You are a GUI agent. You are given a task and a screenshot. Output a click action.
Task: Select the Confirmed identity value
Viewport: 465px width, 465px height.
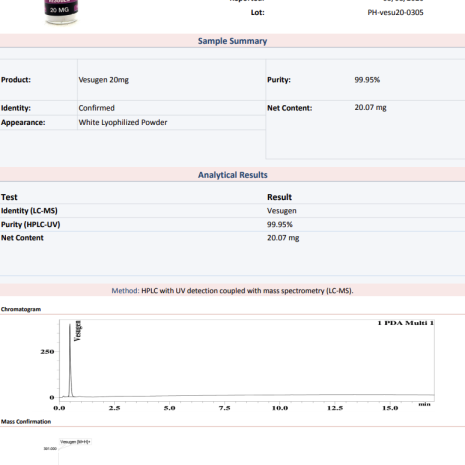click(97, 108)
